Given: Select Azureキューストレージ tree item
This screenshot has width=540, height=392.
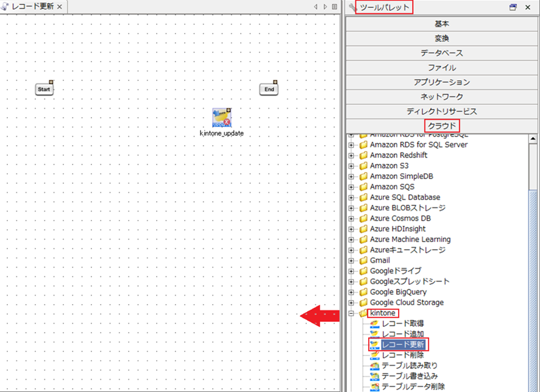Looking at the screenshot, I should click(x=407, y=250).
